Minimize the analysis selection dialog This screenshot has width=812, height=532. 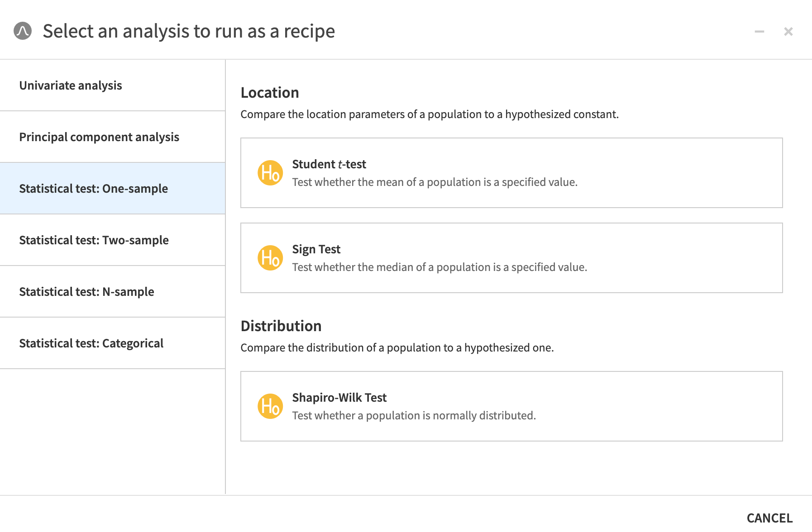click(x=759, y=31)
